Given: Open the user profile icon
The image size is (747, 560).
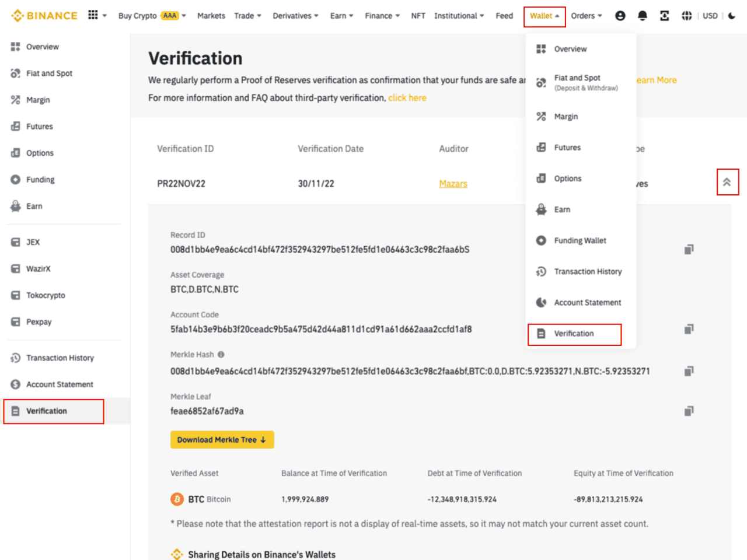Looking at the screenshot, I should pyautogui.click(x=620, y=16).
